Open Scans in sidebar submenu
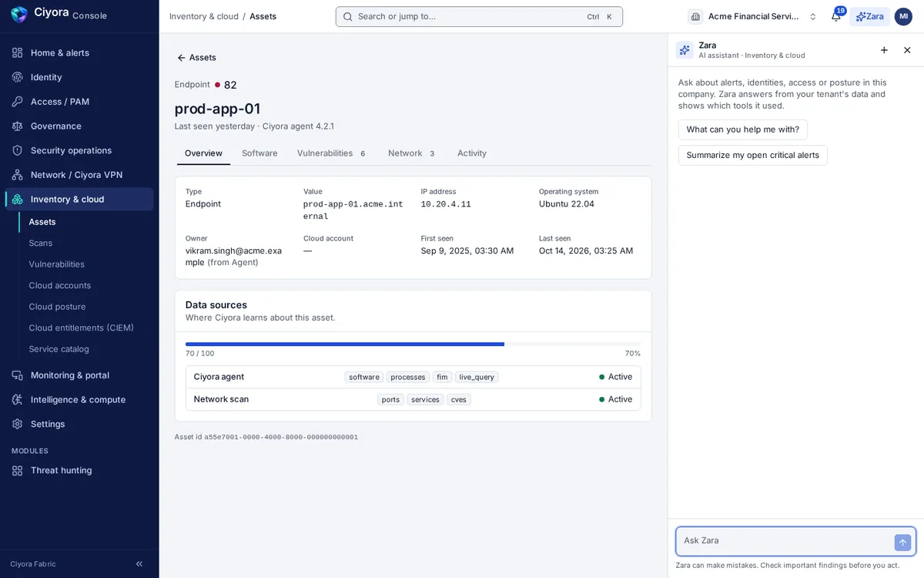The image size is (924, 578). pos(86,243)
